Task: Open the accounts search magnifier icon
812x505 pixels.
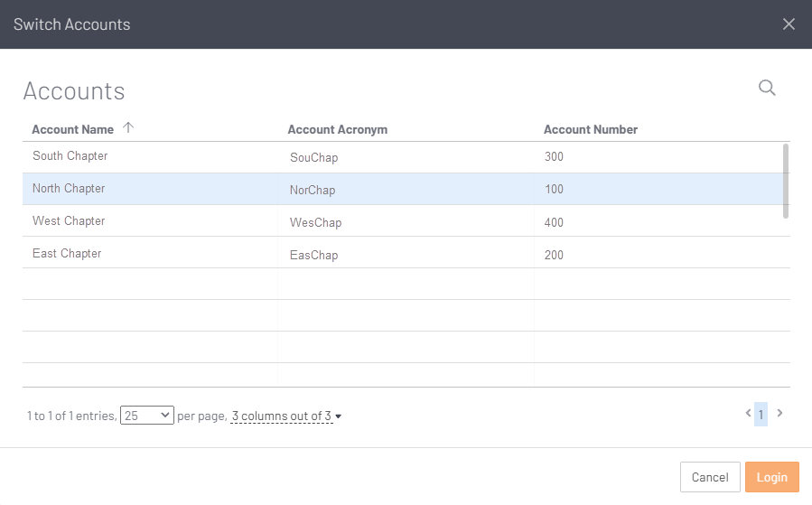Action: (x=767, y=88)
